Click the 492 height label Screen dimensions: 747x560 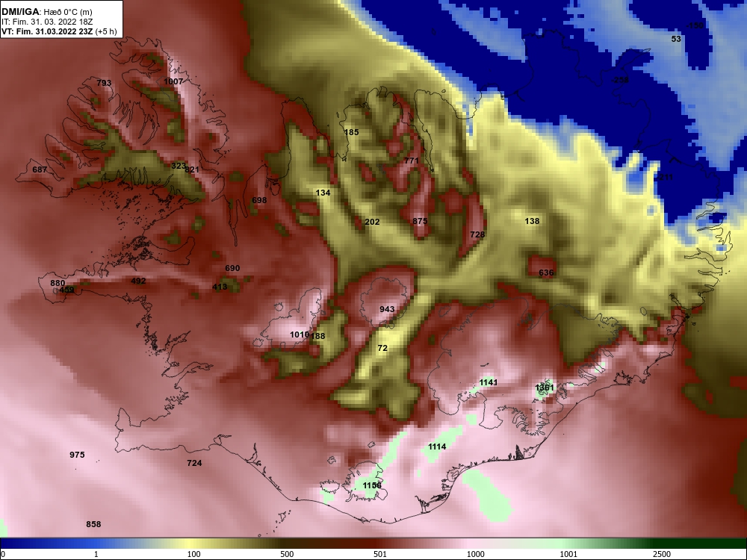point(138,281)
